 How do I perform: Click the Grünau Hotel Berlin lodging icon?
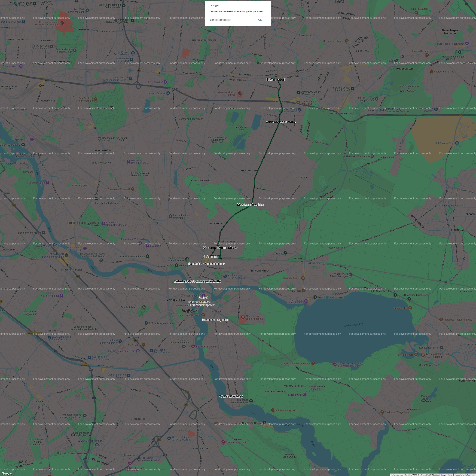[223, 442]
